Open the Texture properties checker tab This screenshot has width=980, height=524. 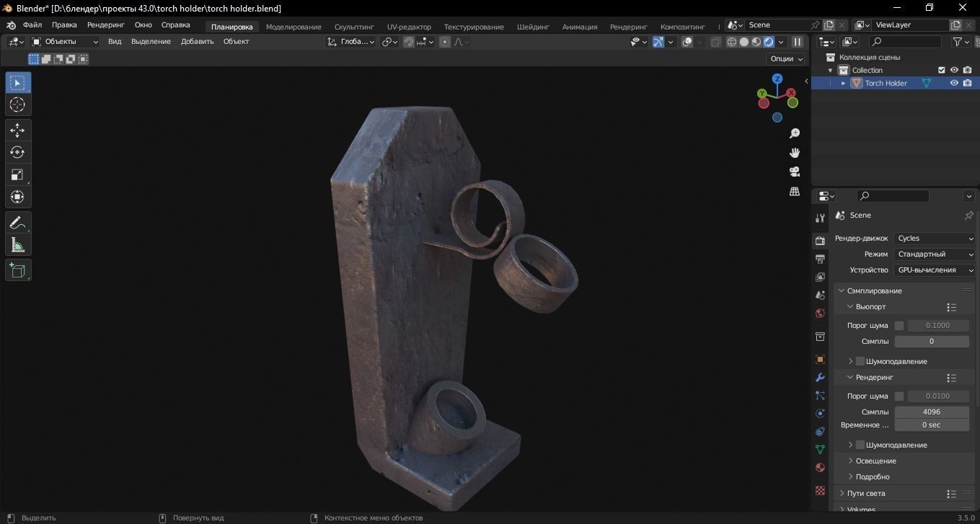tap(820, 490)
